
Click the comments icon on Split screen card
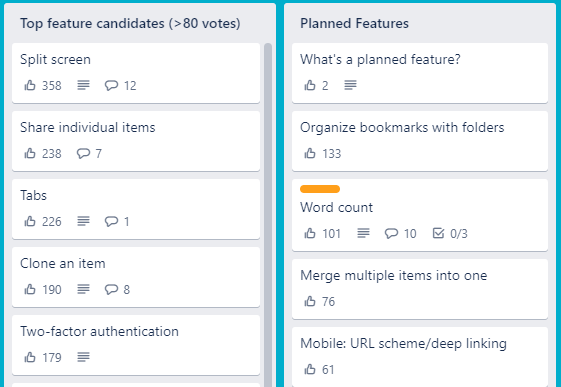click(111, 85)
